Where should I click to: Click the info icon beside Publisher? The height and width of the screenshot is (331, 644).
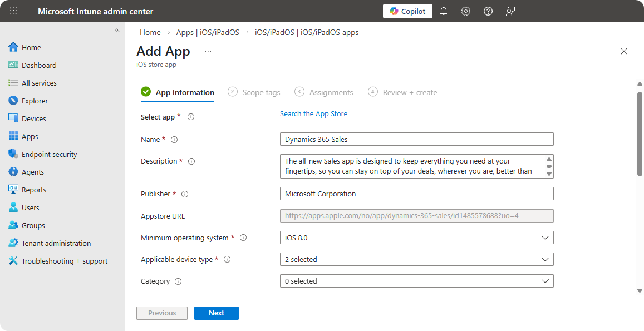point(185,194)
